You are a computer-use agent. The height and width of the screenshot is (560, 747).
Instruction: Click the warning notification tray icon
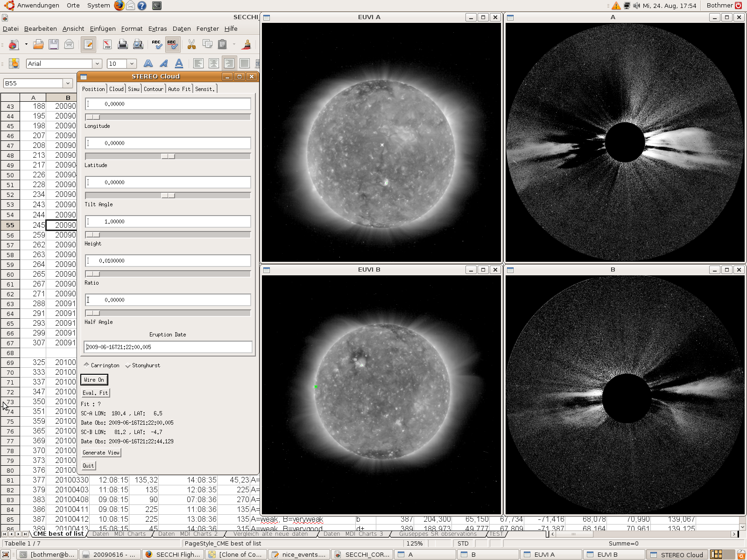(x=616, y=6)
